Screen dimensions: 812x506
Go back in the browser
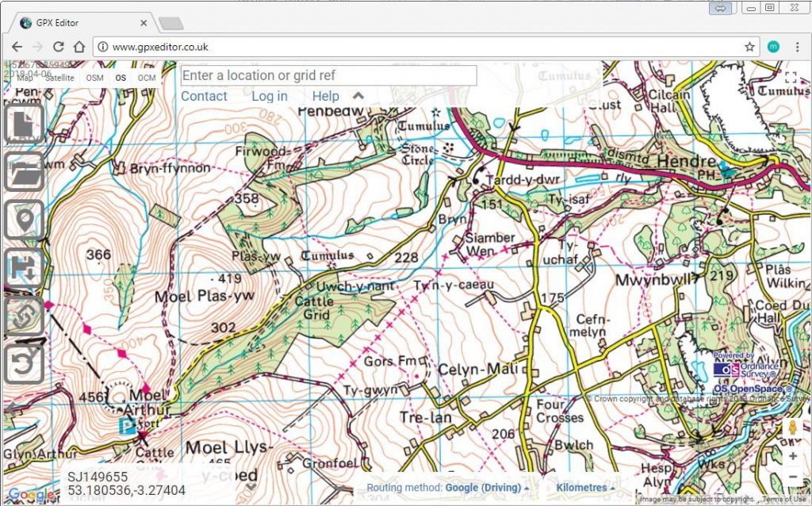(x=17, y=47)
